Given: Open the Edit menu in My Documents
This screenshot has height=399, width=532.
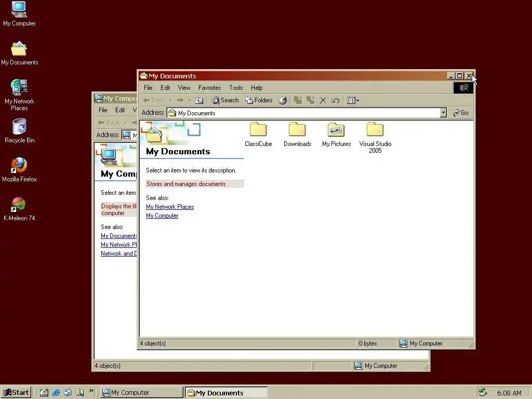Looking at the screenshot, I should click(x=165, y=88).
